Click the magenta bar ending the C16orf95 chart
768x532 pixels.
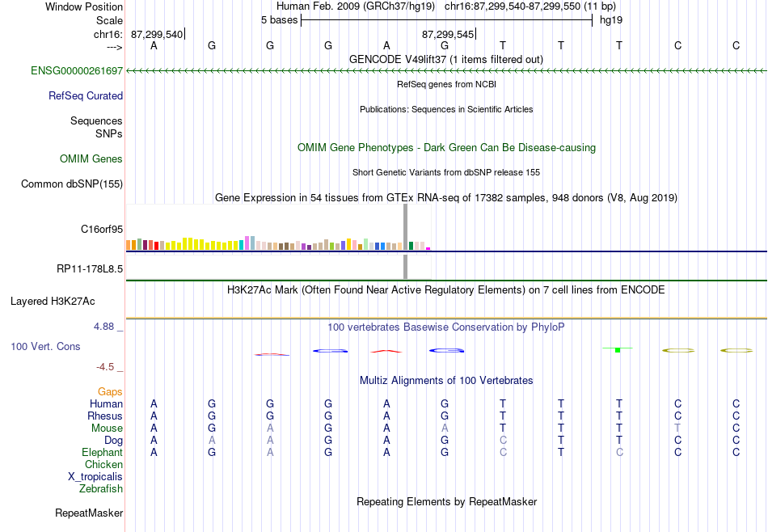(x=428, y=249)
